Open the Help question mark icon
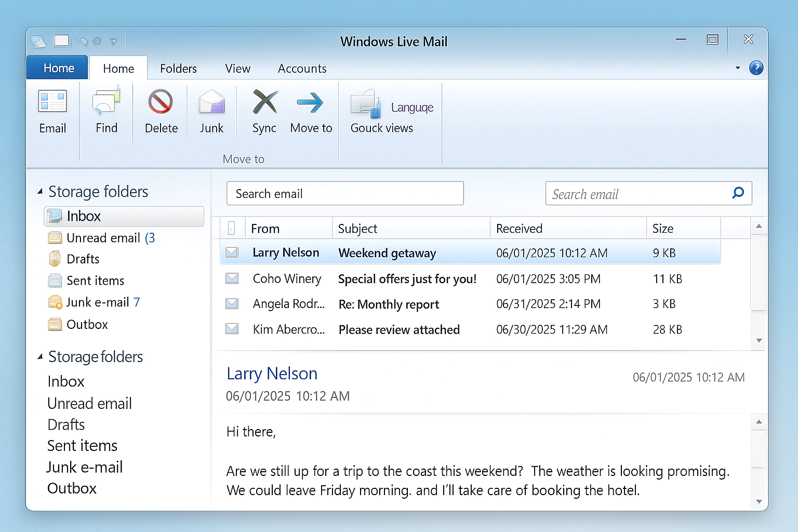The width and height of the screenshot is (798, 532). tap(756, 68)
